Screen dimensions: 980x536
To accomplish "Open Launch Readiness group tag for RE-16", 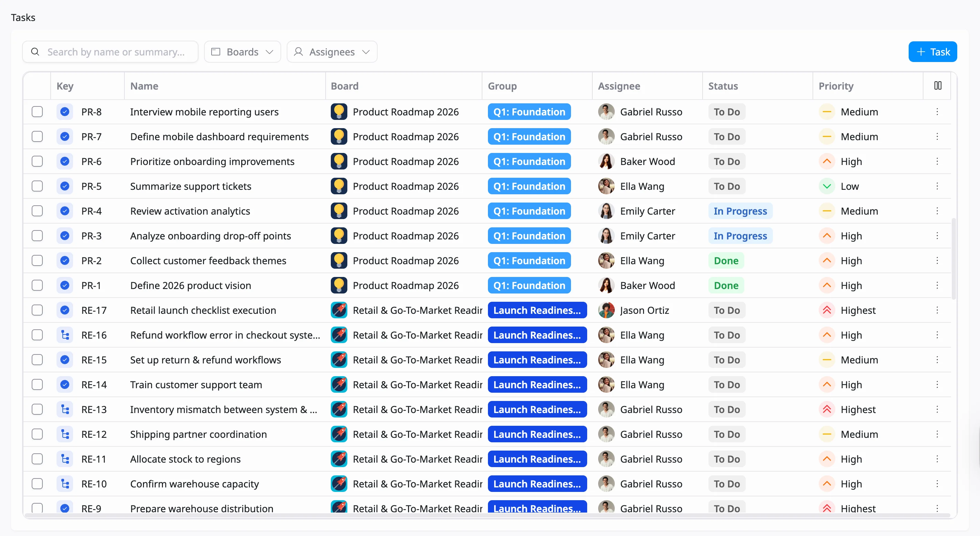I will pyautogui.click(x=537, y=335).
